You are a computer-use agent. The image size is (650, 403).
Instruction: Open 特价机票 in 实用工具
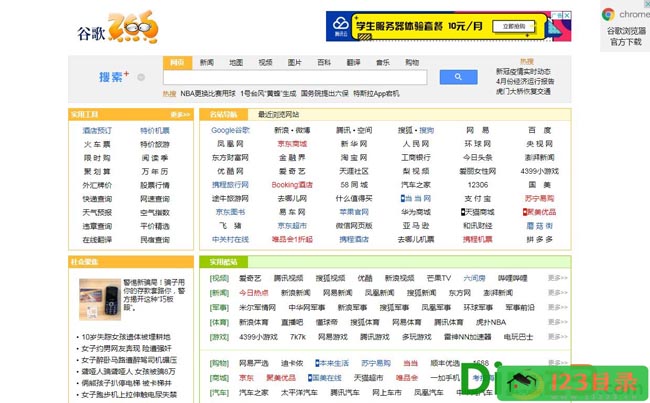pyautogui.click(x=155, y=131)
